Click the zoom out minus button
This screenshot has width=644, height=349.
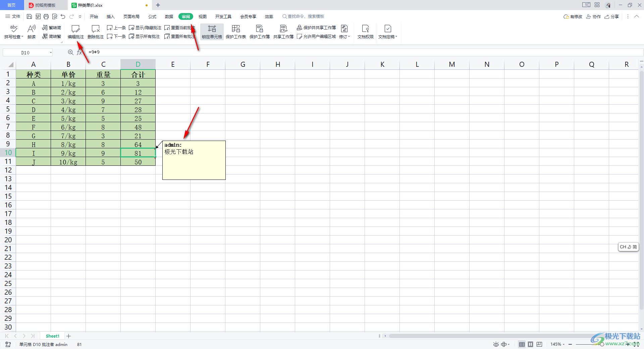(x=570, y=344)
